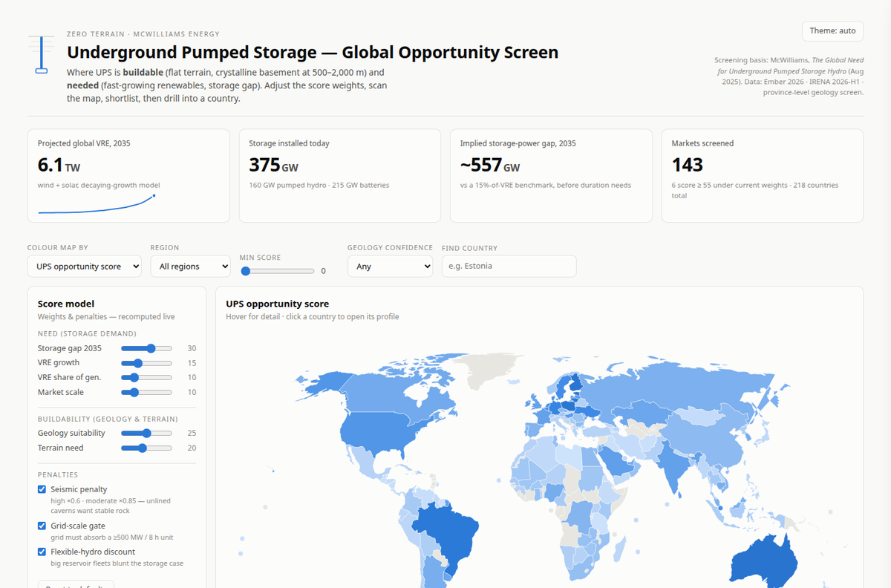Click the Zero Terrain logo icon
This screenshot has width=891, height=588.
[42, 54]
